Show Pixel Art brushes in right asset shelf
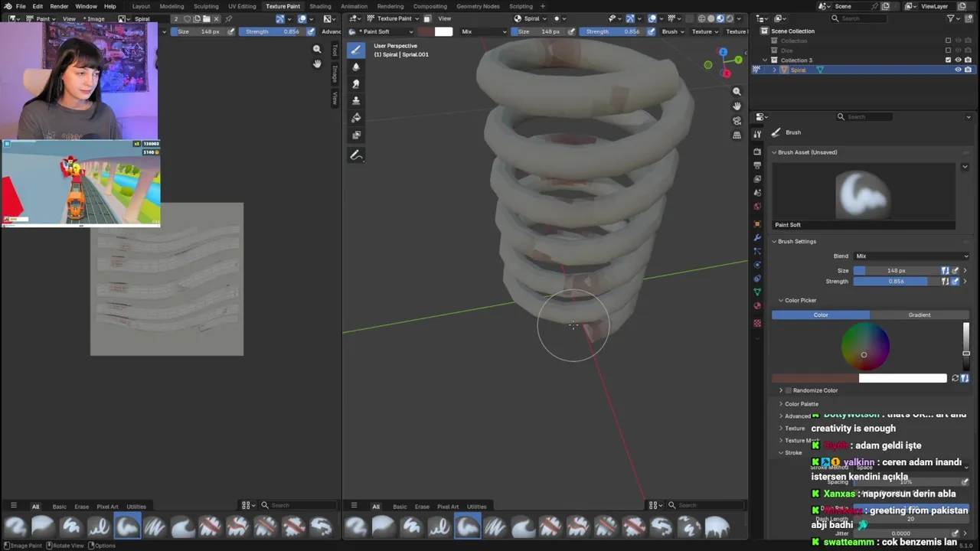 [448, 506]
